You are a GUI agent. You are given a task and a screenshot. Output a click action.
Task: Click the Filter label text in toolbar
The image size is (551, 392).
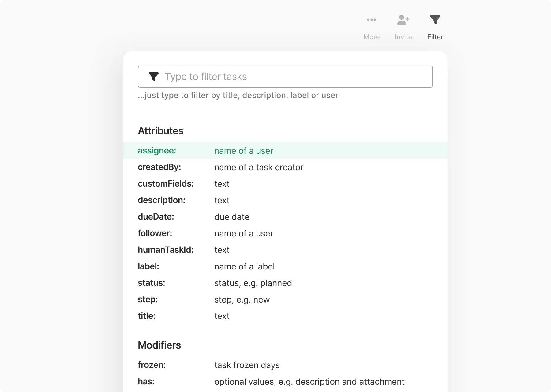pos(435,37)
